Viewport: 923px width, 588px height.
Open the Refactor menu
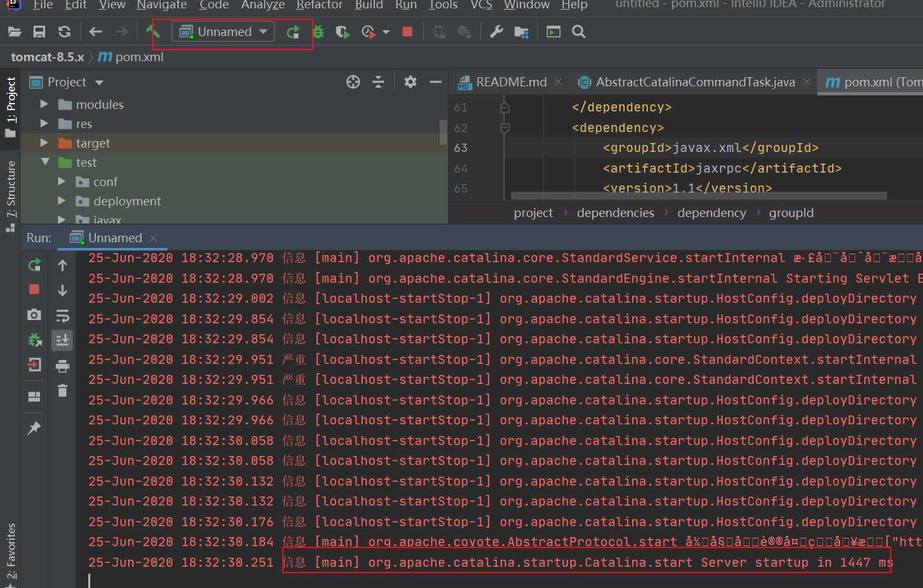[319, 5]
